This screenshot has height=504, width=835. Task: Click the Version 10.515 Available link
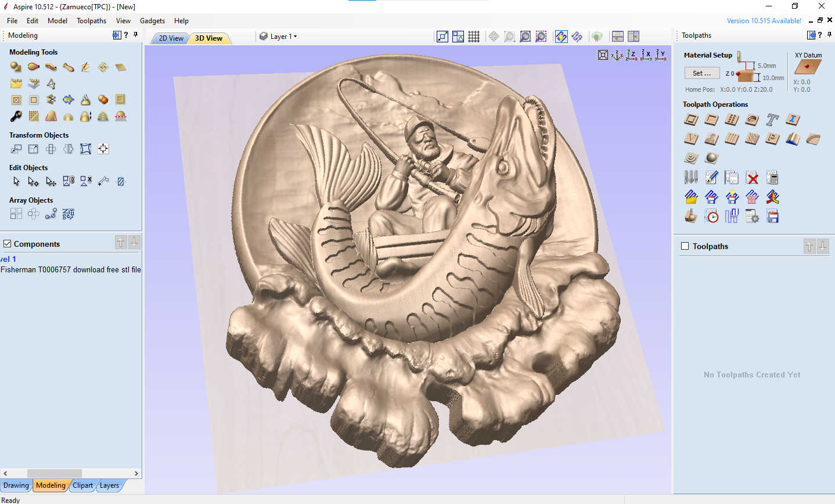(764, 21)
